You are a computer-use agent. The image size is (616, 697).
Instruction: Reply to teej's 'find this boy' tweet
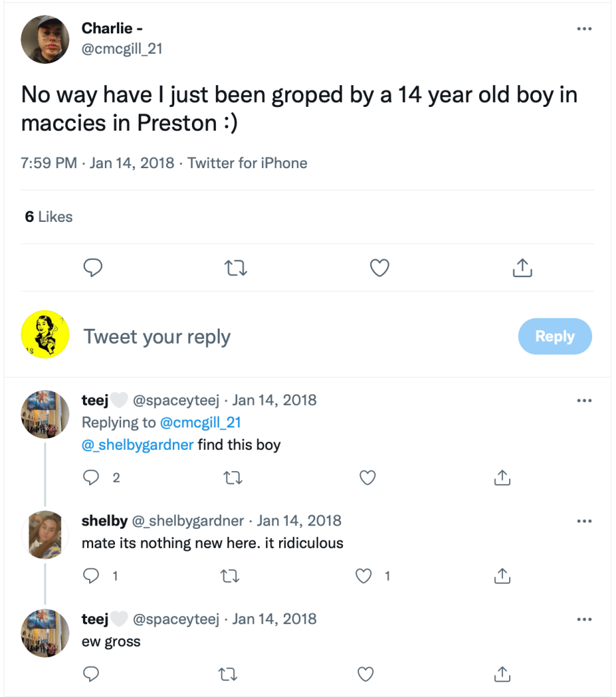coord(91,478)
